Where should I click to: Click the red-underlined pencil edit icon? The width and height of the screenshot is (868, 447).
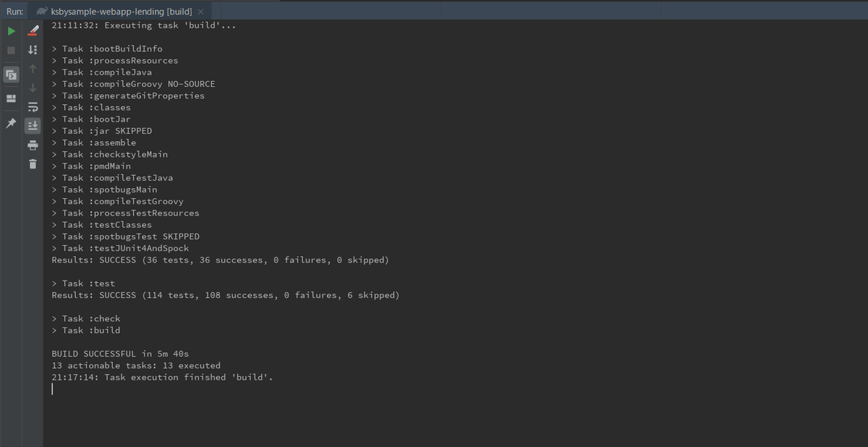pyautogui.click(x=33, y=31)
